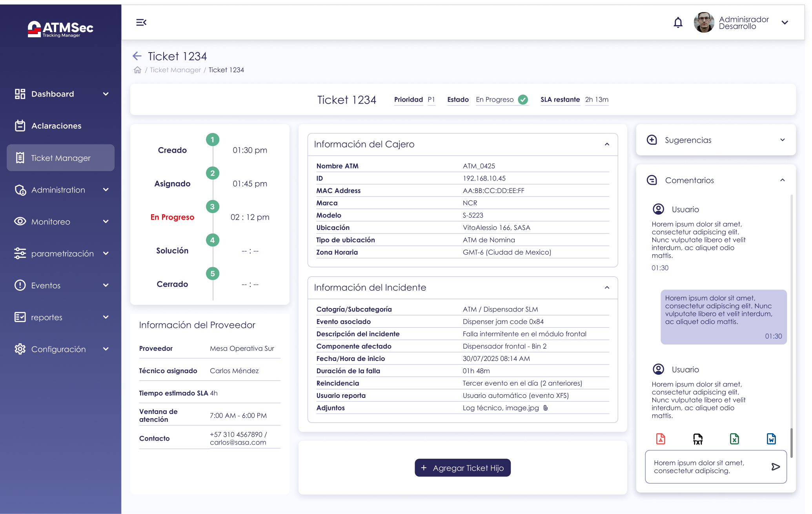Click the first Usuario avatar icon
Image resolution: width=812 pixels, height=514 pixels.
(x=658, y=209)
